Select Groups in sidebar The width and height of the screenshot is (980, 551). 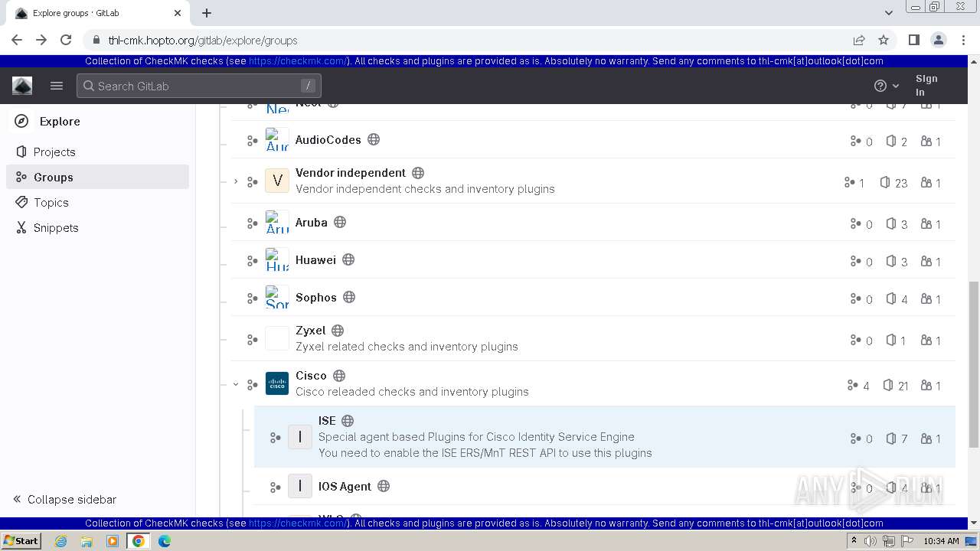coord(98,177)
